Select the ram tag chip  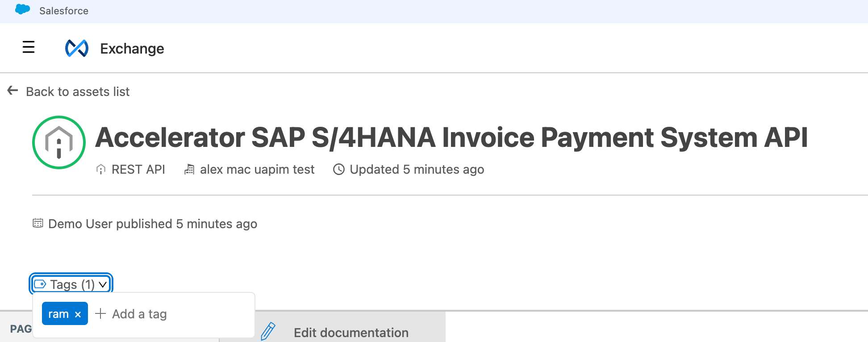click(x=58, y=314)
